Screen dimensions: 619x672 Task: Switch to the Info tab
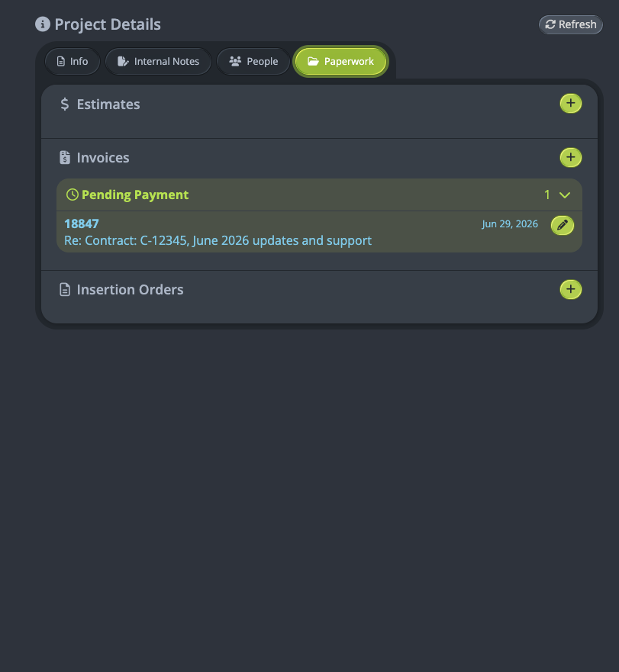[73, 61]
